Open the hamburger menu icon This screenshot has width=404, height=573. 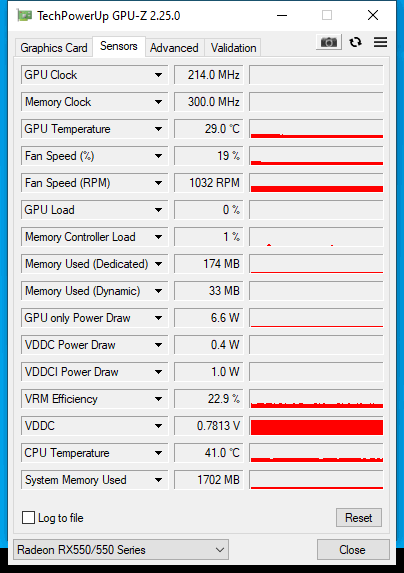click(x=380, y=42)
